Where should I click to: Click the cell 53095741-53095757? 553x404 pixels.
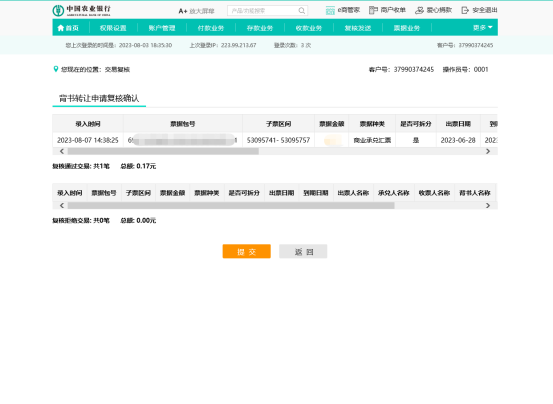[x=278, y=140]
